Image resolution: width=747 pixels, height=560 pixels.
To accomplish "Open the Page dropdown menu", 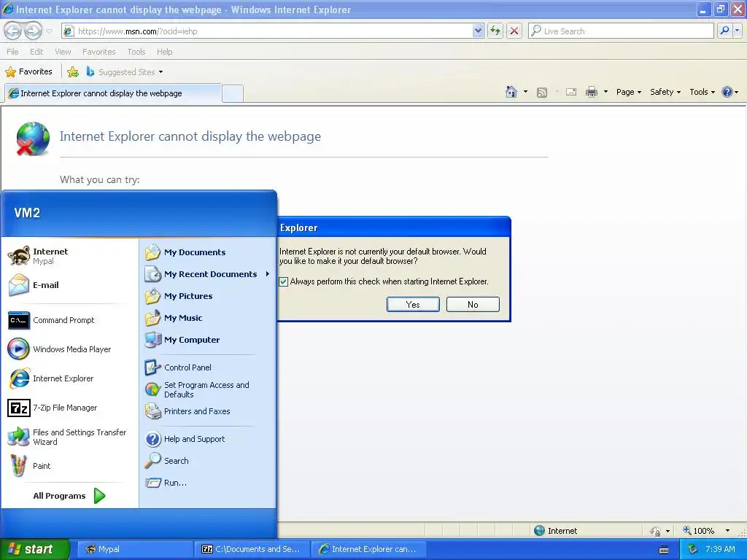I will 629,92.
